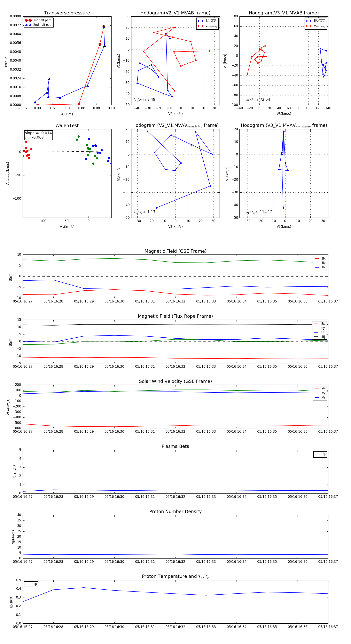Image resolution: width=351 pixels, height=644 pixels.
Task: Click the eigenvalue ratio text "114.12"
Action: 266,212
